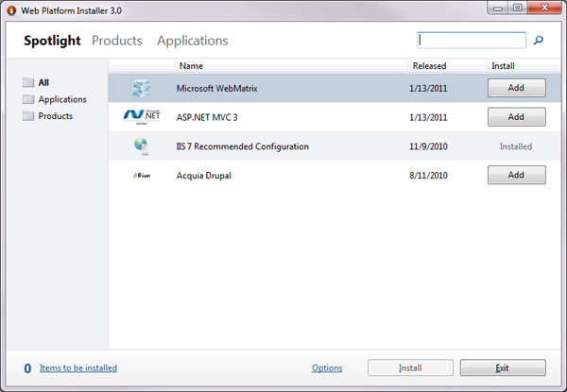Click the Acquia Drupal logo icon

click(x=142, y=176)
